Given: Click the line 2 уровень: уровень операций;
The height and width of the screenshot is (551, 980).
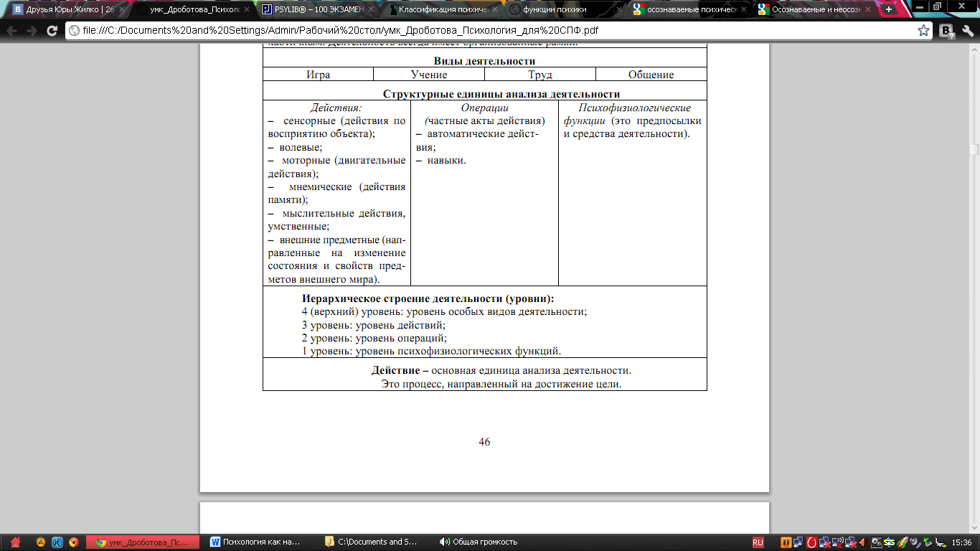Looking at the screenshot, I should (374, 338).
